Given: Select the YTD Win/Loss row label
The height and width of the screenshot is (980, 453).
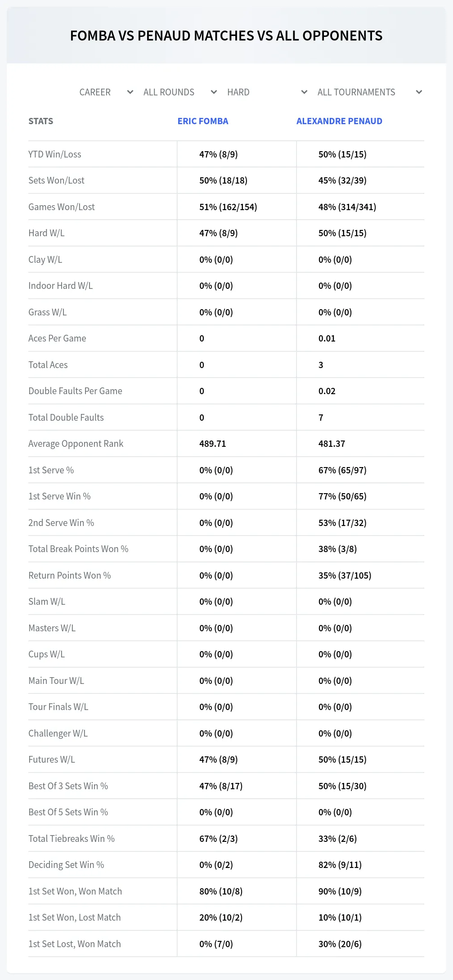Looking at the screenshot, I should click(55, 154).
